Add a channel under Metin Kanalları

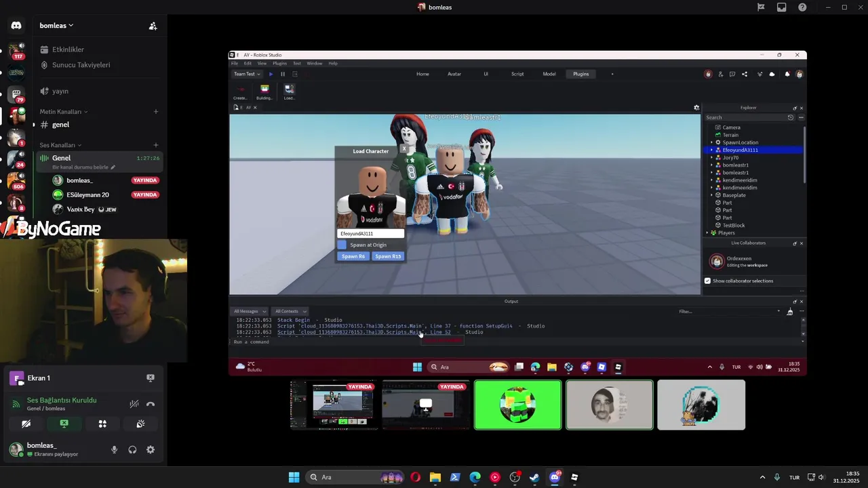[156, 111]
